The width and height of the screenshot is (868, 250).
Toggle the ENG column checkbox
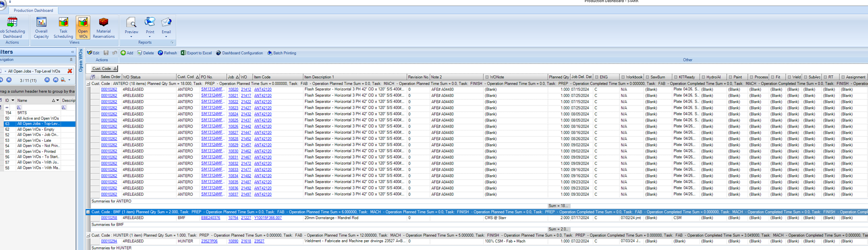point(597,77)
